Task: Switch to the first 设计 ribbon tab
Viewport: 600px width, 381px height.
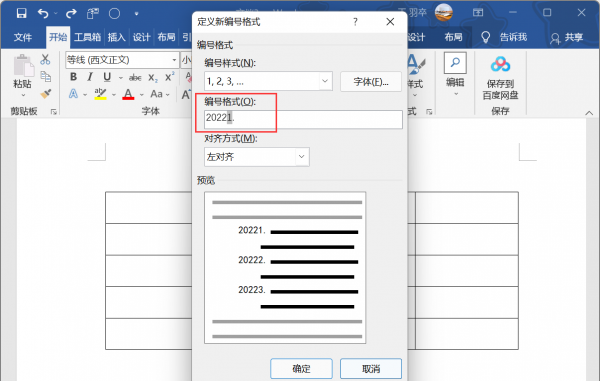Action: point(141,37)
